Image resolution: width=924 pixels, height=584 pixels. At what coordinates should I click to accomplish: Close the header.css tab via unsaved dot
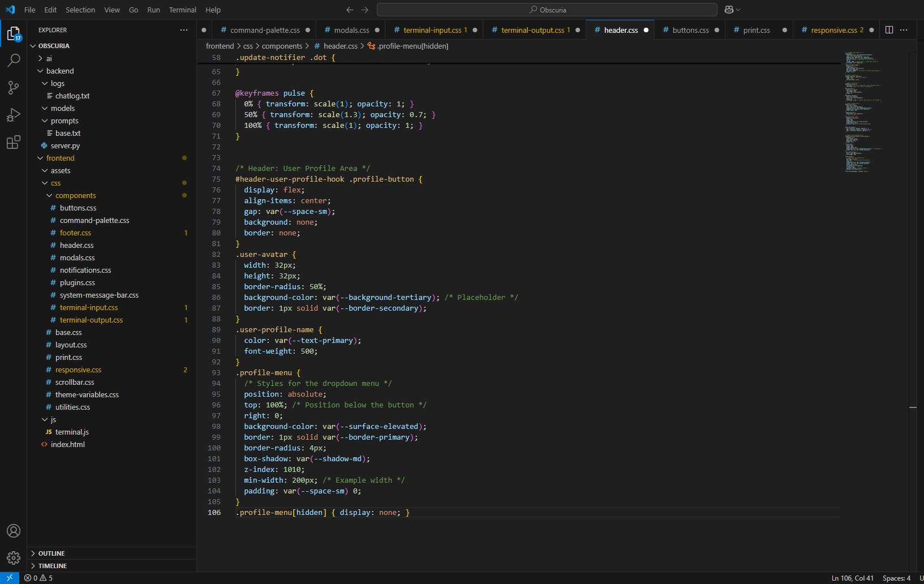pos(646,30)
